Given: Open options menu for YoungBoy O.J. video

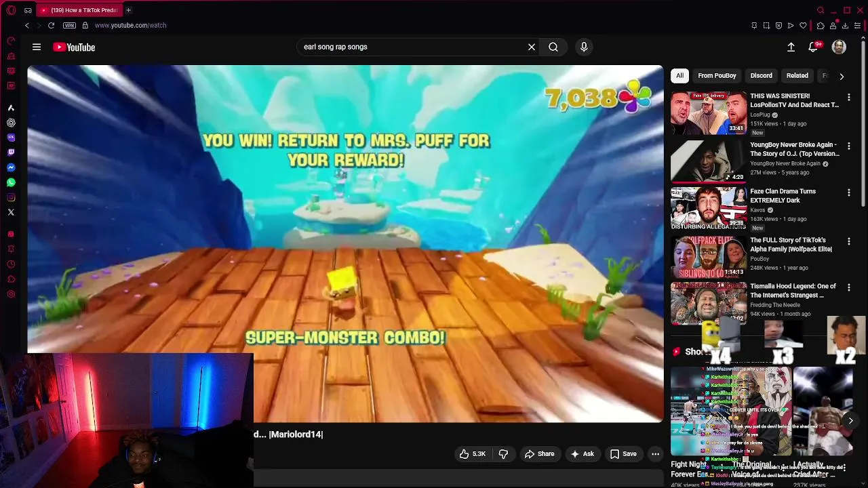Looking at the screenshot, I should coord(848,146).
